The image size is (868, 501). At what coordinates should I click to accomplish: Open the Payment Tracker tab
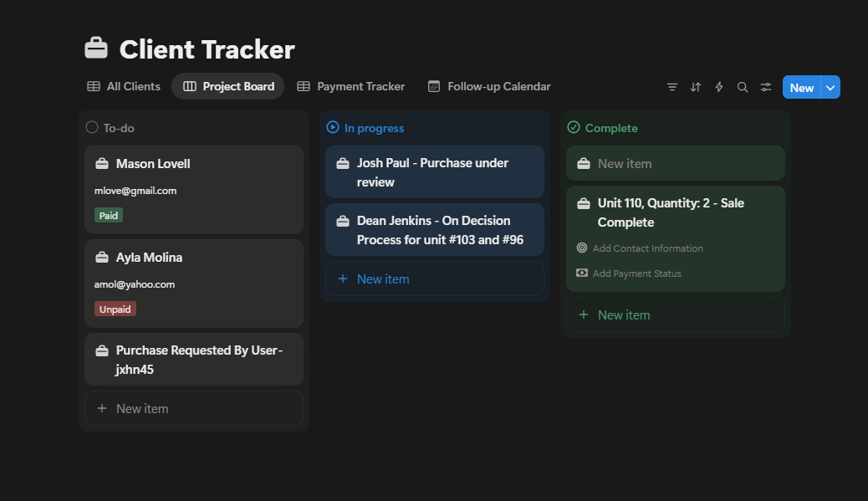pyautogui.click(x=351, y=86)
